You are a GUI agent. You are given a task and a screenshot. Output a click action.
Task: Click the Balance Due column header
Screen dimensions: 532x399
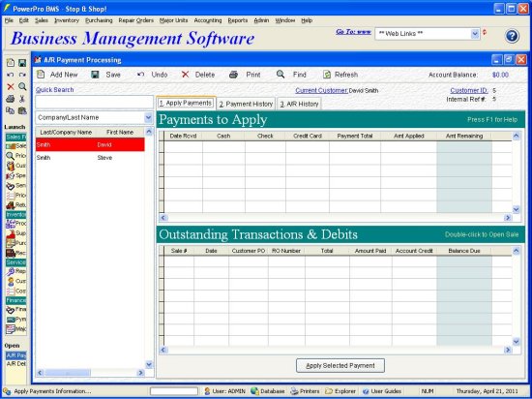[x=463, y=251]
